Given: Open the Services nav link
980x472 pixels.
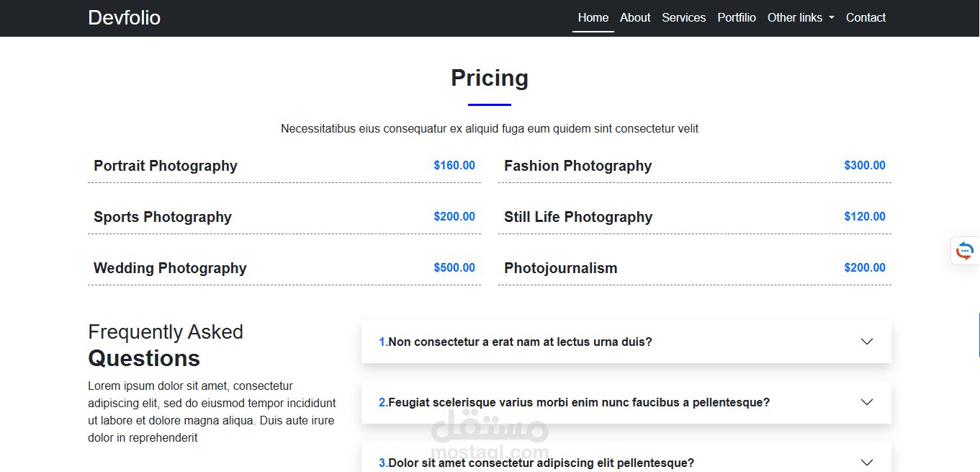Looking at the screenshot, I should click(x=684, y=18).
